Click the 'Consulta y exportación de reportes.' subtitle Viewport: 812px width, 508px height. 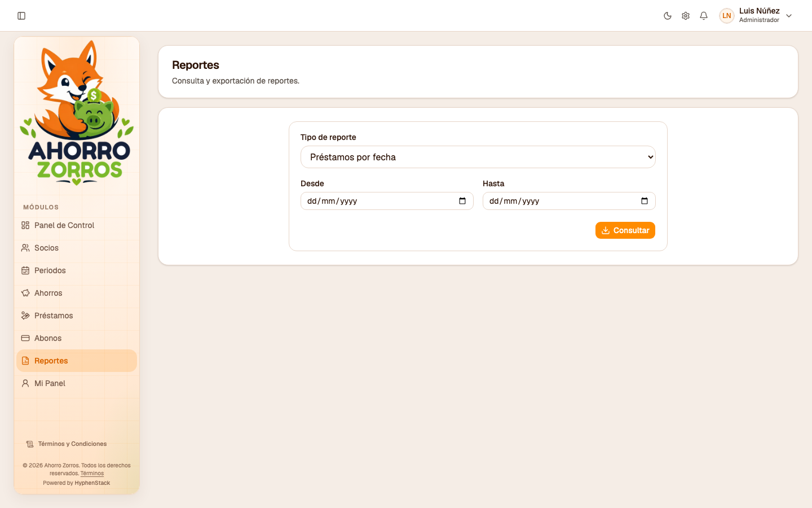tap(236, 81)
